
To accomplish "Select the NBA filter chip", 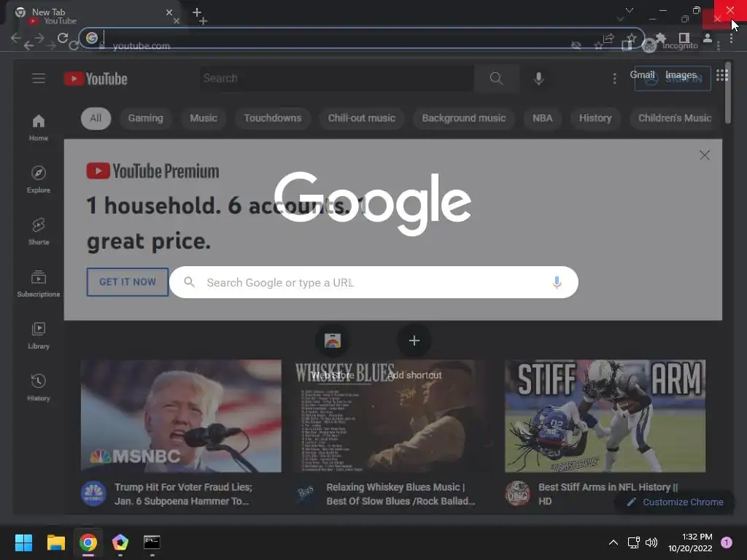I will [x=542, y=118].
